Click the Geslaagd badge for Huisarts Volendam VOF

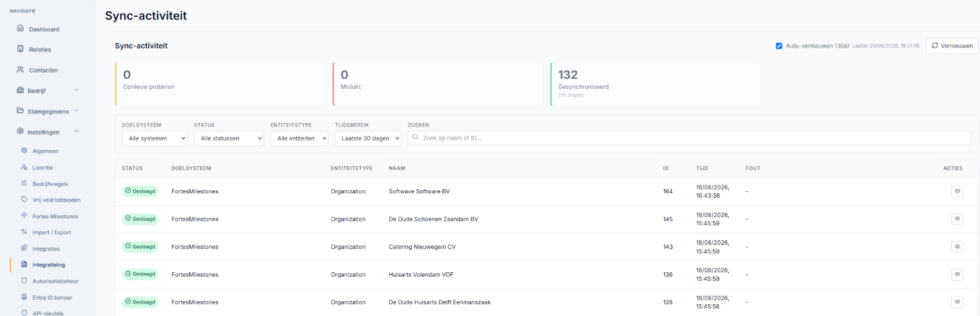click(x=140, y=274)
